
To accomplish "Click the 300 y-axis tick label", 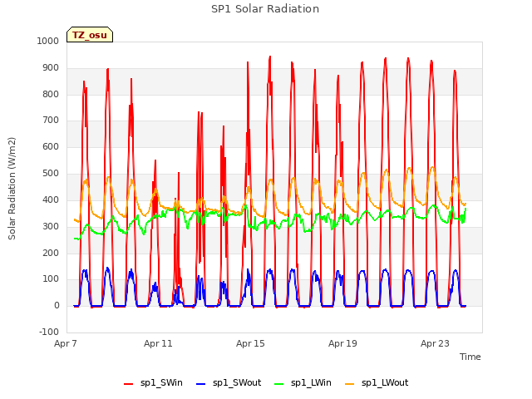I will (x=51, y=226).
